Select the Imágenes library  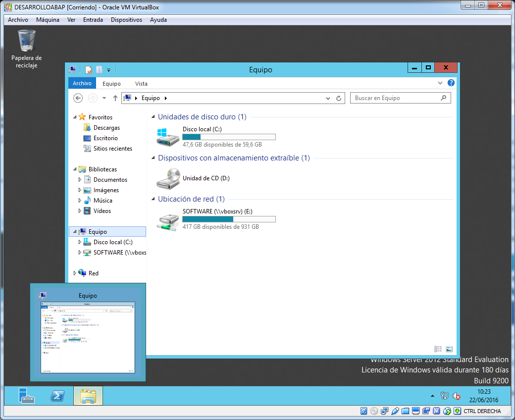click(106, 190)
